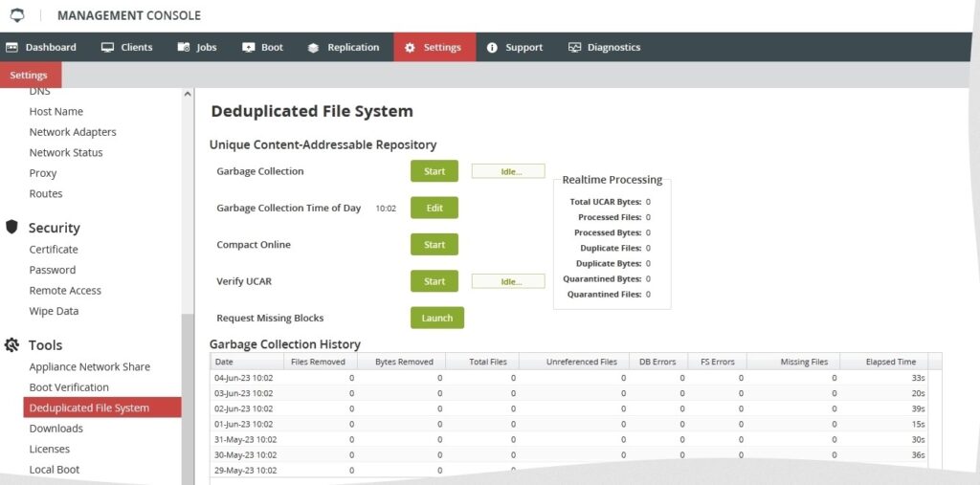Click the Jobs icon in navigation bar
Screen dimensions: 980x485
pos(183,48)
